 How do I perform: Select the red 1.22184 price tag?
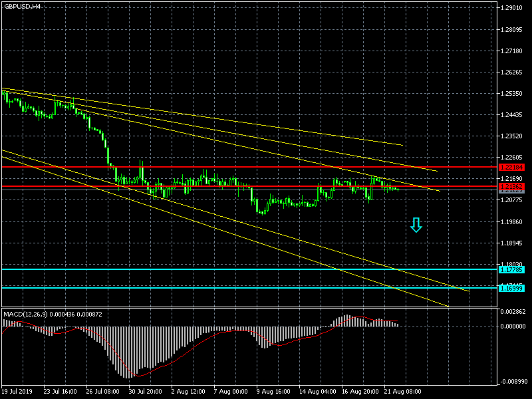pos(511,168)
